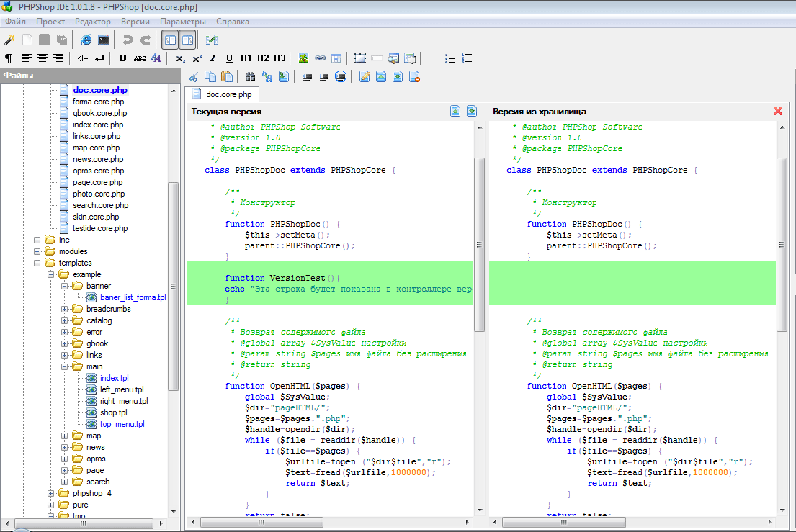Open font style AA icon
This screenshot has height=532, width=796.
click(156, 58)
